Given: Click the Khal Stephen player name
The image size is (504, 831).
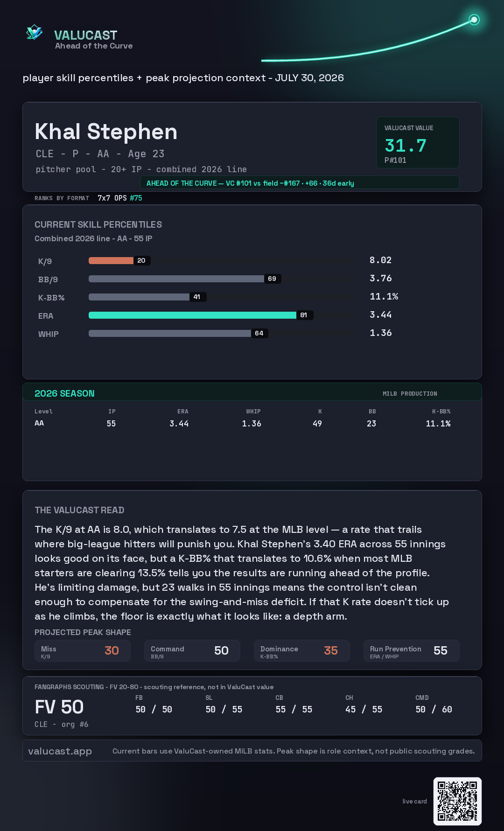Looking at the screenshot, I should pos(106,132).
